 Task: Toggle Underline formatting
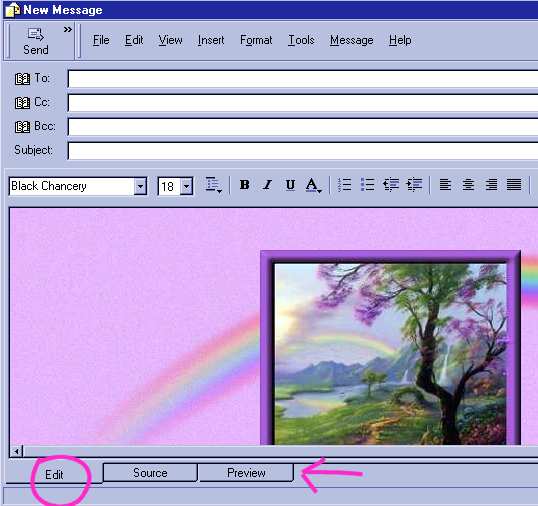click(290, 185)
